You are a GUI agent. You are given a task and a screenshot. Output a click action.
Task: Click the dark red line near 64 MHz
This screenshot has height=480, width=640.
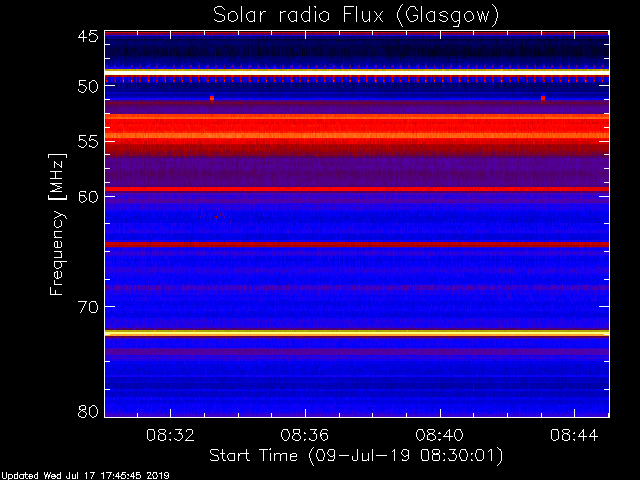coord(357,244)
